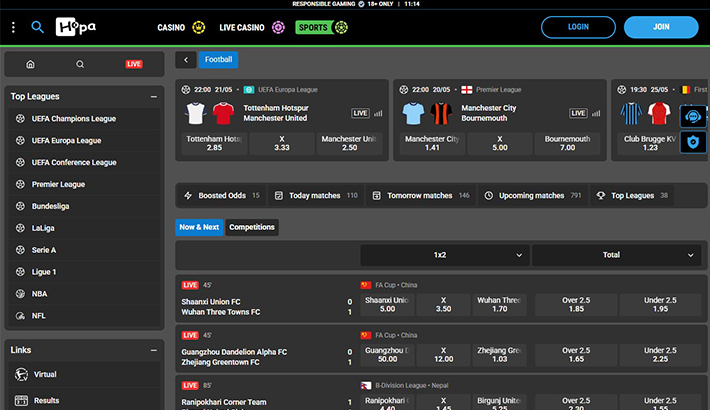Image resolution: width=710 pixels, height=410 pixels.
Task: Open Shaanxi Union FC vs Wuhan match
Action: (221, 307)
